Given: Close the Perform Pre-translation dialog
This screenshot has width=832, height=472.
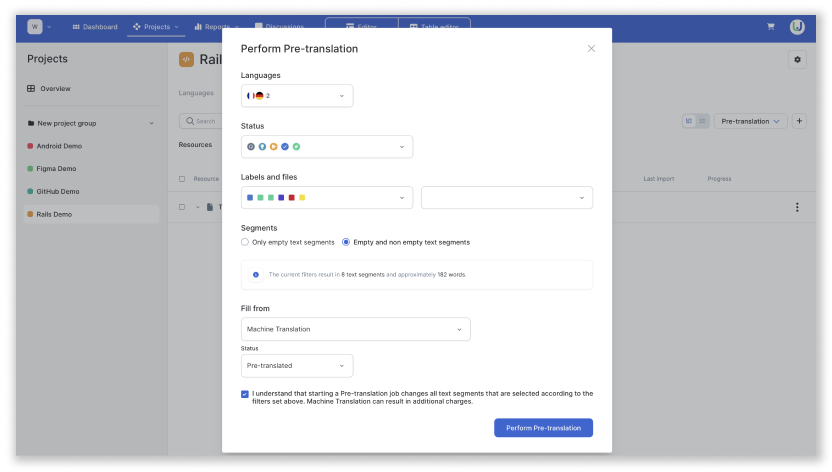Looking at the screenshot, I should coord(591,48).
